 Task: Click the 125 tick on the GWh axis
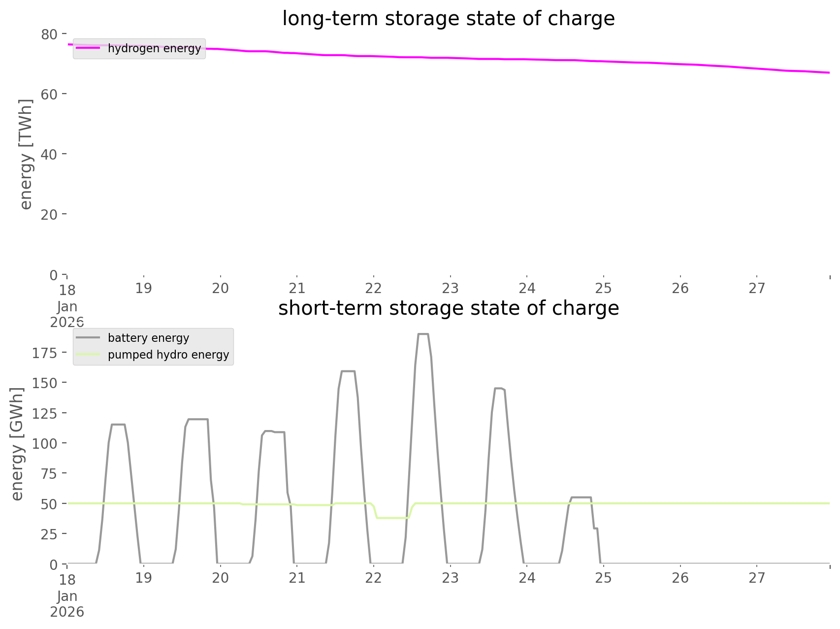[44, 413]
